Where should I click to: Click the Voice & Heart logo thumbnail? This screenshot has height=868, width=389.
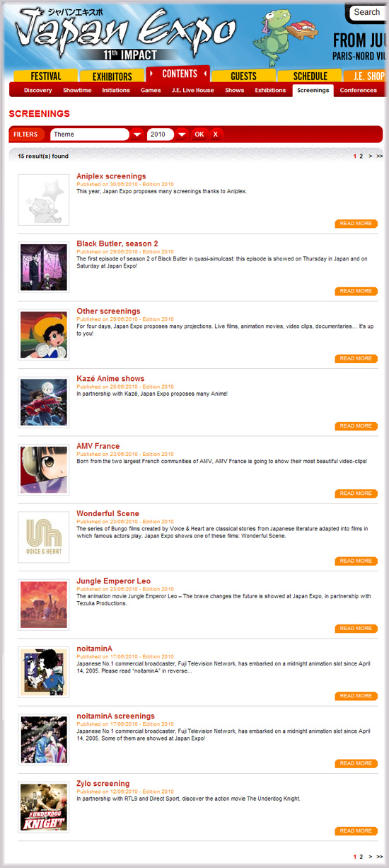(x=44, y=537)
